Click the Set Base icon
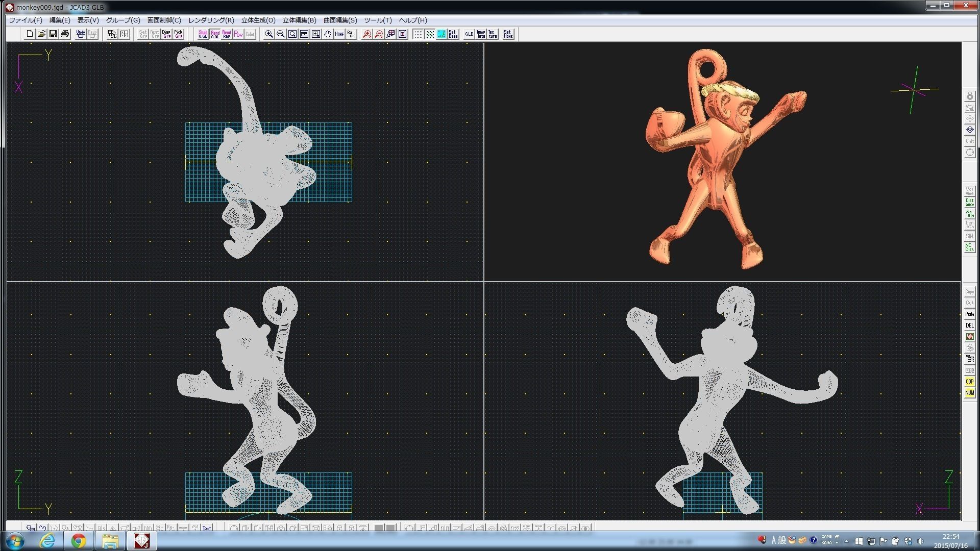The height and width of the screenshot is (551, 980). pyautogui.click(x=453, y=34)
